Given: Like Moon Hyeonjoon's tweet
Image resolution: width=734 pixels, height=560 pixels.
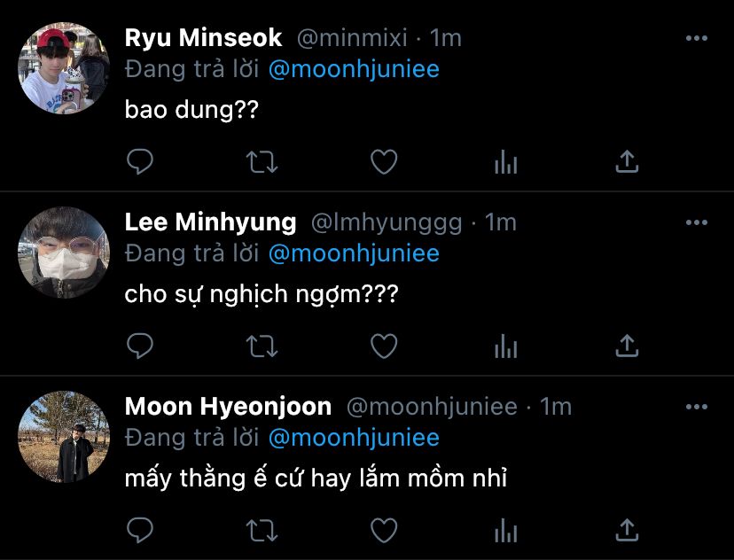Looking at the screenshot, I should (x=383, y=530).
